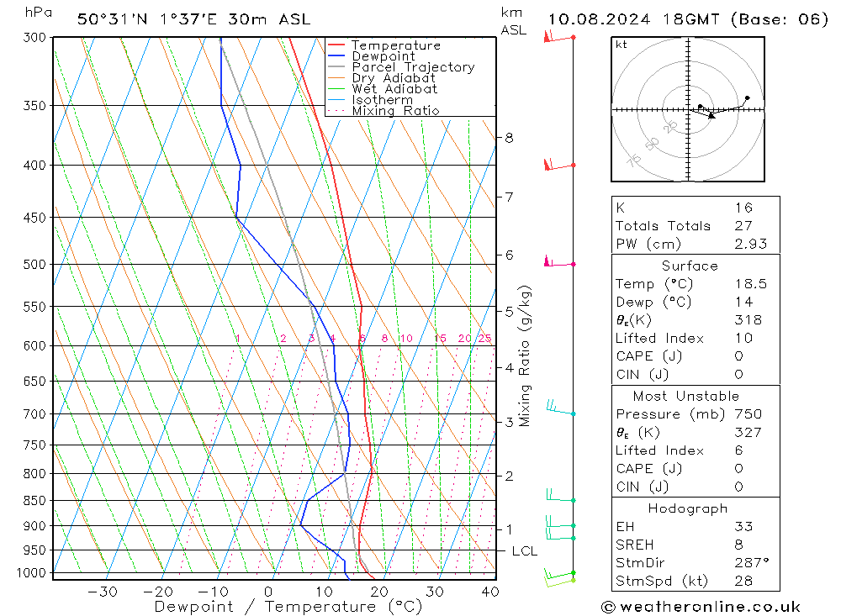Click the wind barb at 850 hPa
This screenshot has width=841, height=616.
560,496
